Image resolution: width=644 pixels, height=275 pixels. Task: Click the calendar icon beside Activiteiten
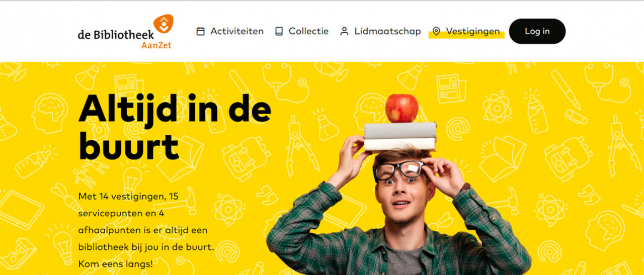200,31
